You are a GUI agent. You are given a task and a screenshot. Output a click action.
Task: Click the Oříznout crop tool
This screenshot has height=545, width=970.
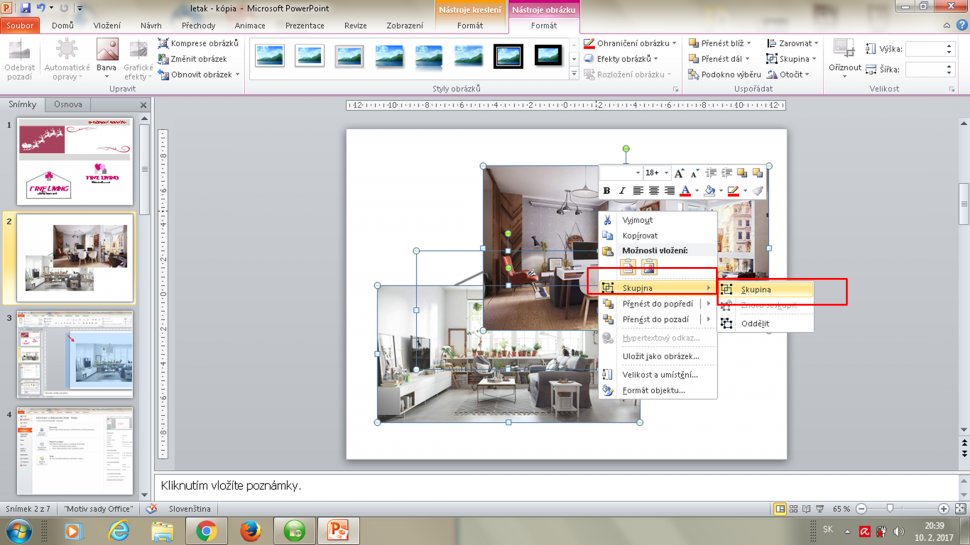point(844,57)
